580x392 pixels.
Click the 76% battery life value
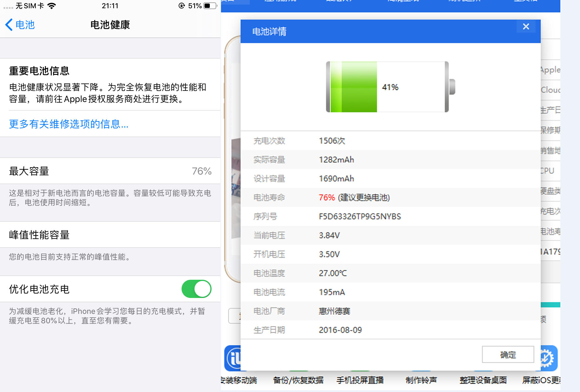[x=327, y=197]
